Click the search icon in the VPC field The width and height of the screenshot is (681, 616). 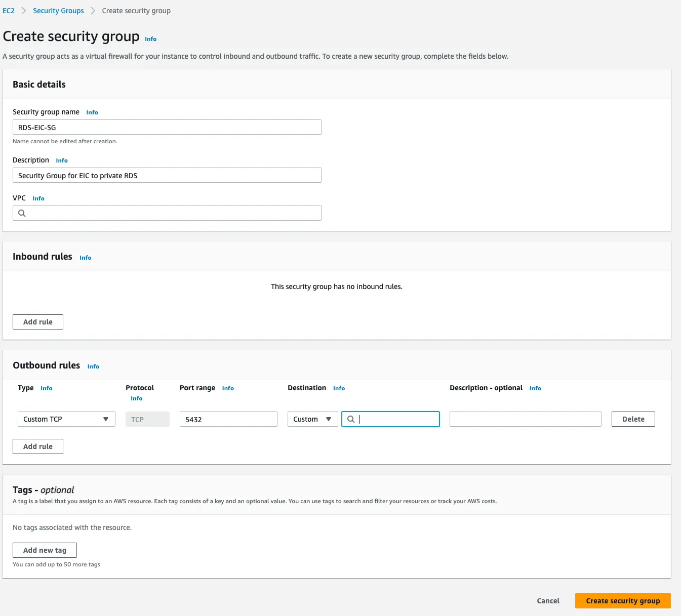tap(22, 213)
